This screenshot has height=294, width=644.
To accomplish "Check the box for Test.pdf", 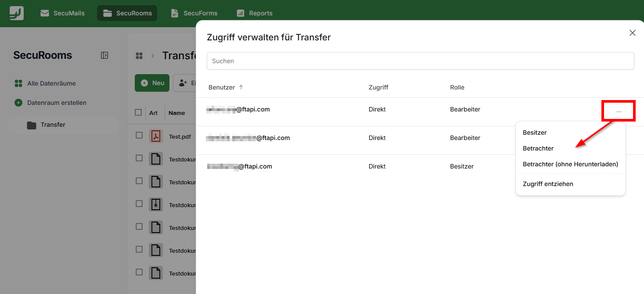I will click(x=139, y=136).
